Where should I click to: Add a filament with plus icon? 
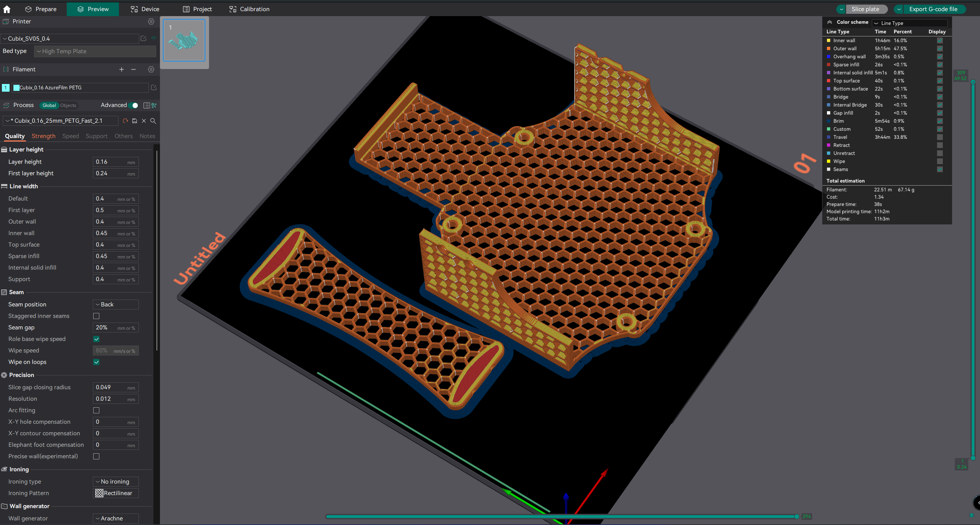[122, 69]
